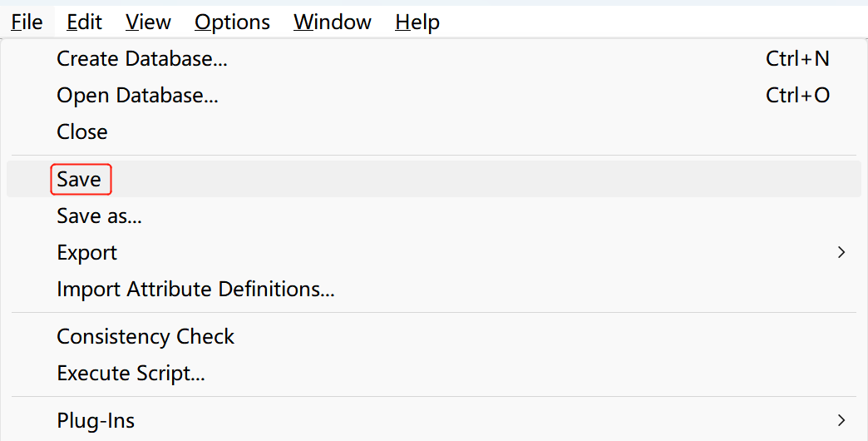Image resolution: width=868 pixels, height=441 pixels.
Task: Choose Save as... entry
Action: [x=99, y=216]
